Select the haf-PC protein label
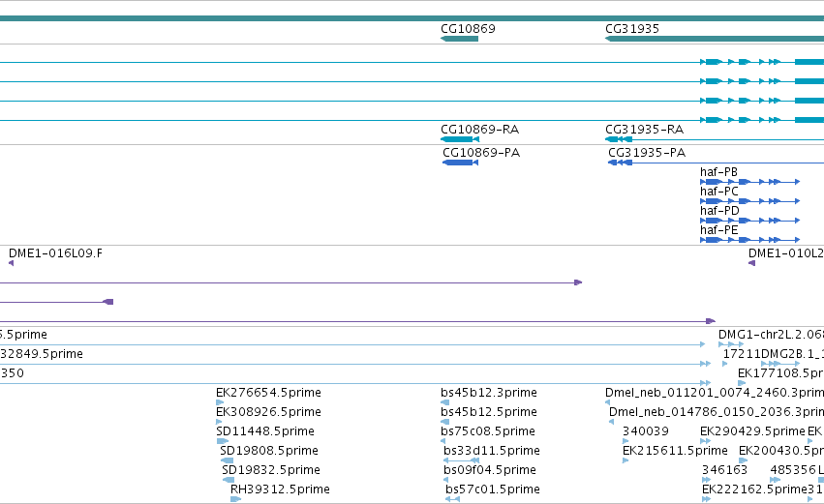Image resolution: width=824 pixels, height=504 pixels. tap(718, 192)
